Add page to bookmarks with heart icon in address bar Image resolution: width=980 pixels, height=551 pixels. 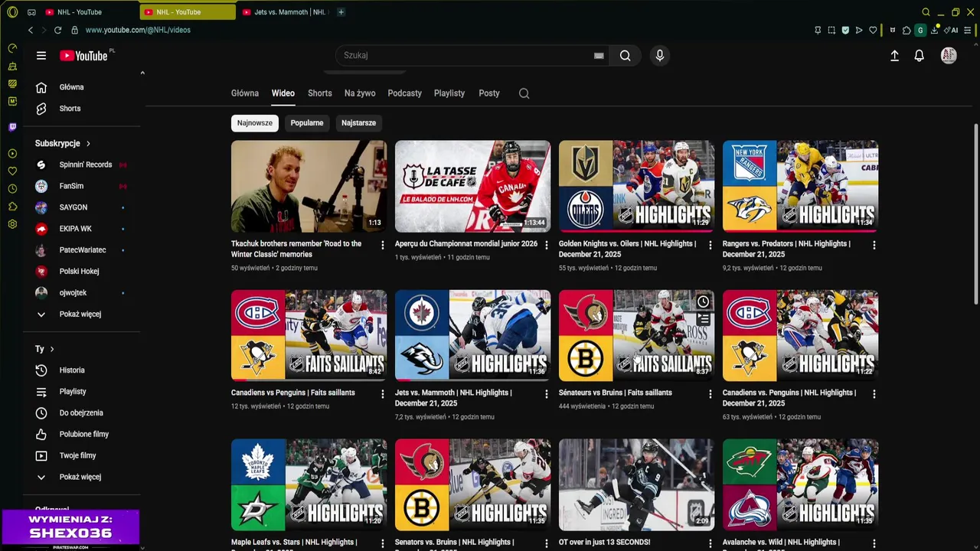[873, 30]
